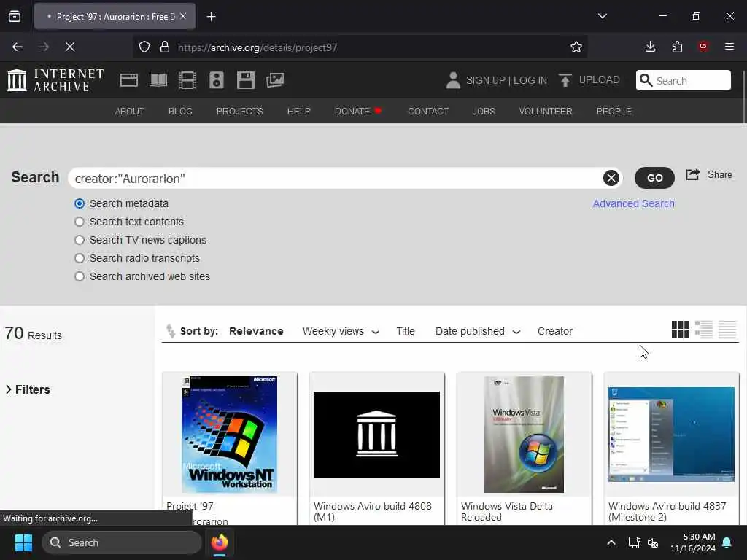This screenshot has width=747, height=560.
Task: Open HELP nav menu item
Action: [298, 111]
